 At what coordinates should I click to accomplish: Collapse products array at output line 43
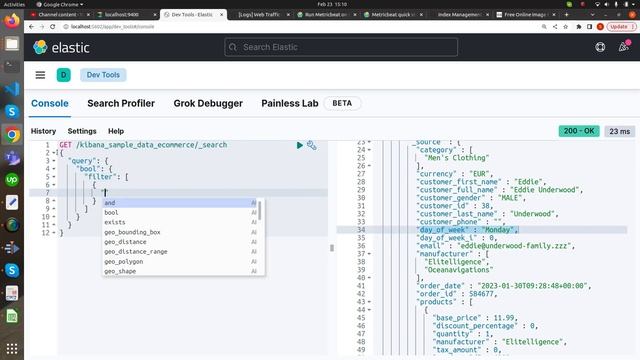(369, 302)
